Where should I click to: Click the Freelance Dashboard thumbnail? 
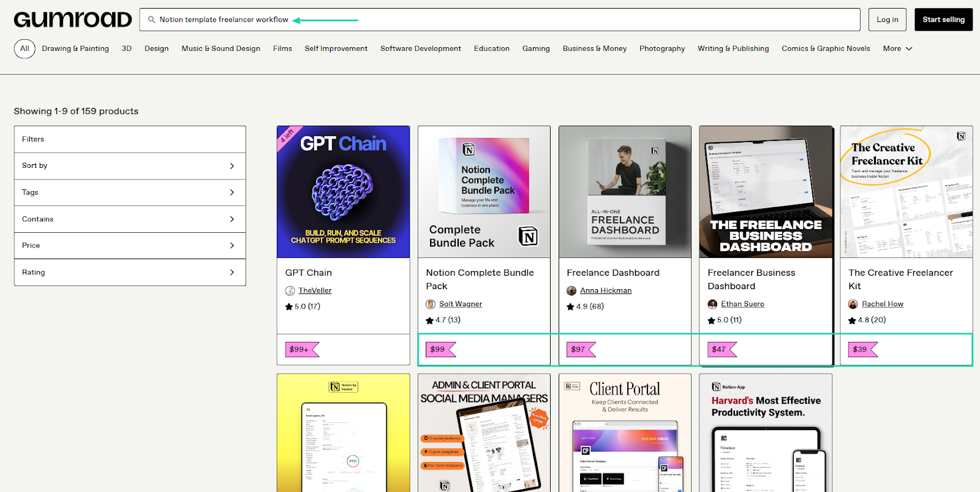click(x=625, y=192)
